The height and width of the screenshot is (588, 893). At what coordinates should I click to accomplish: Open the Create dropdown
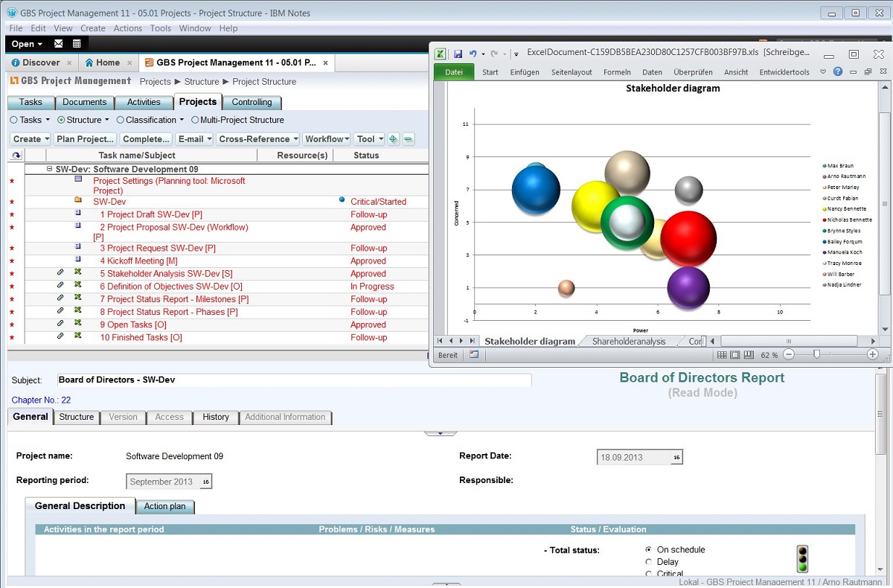(x=31, y=139)
